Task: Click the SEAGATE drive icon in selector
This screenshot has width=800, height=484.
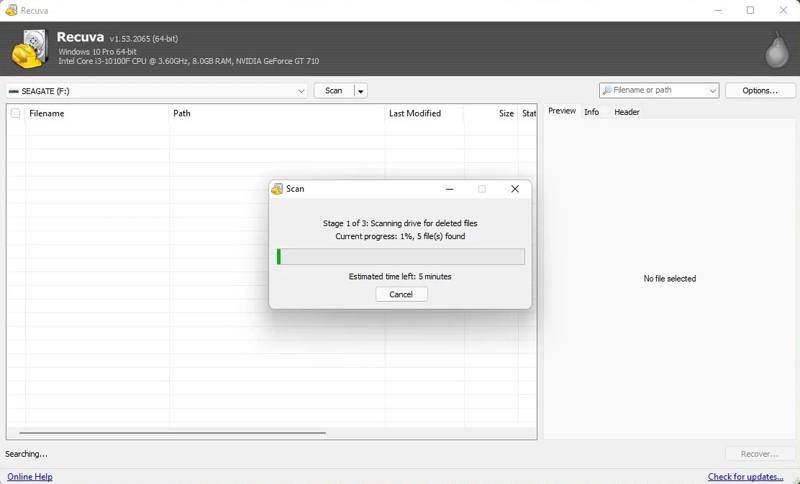Action: 14,91
